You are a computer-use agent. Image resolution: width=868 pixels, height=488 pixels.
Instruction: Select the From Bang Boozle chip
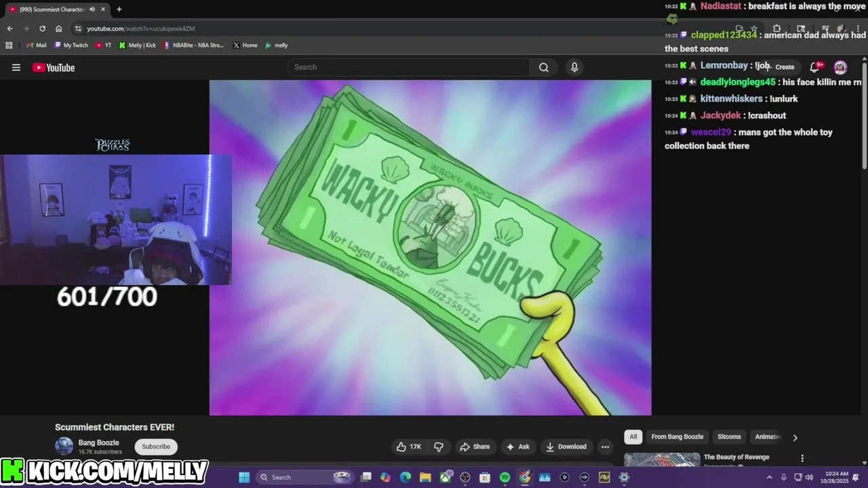click(x=677, y=437)
